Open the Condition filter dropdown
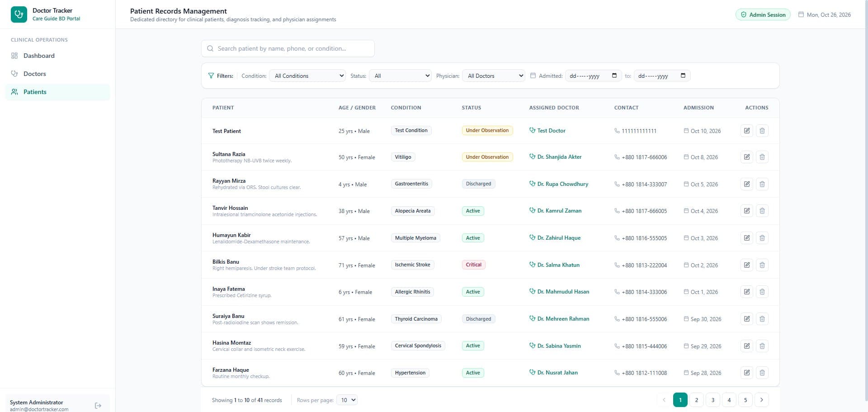 (307, 76)
